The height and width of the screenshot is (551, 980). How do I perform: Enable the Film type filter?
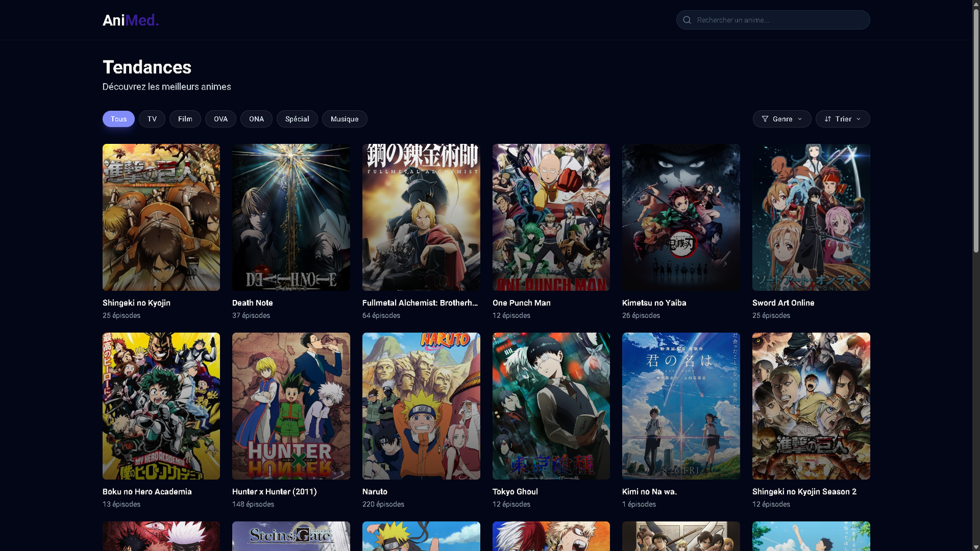185,119
